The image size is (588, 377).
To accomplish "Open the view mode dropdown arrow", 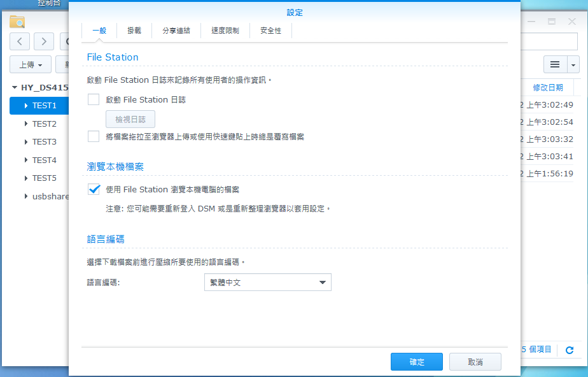I will (573, 64).
